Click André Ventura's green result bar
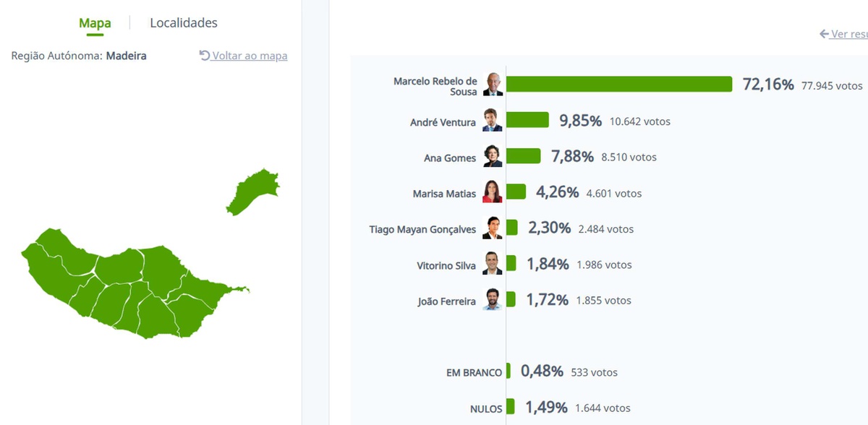Screen dimensions: 868x425 [527, 121]
